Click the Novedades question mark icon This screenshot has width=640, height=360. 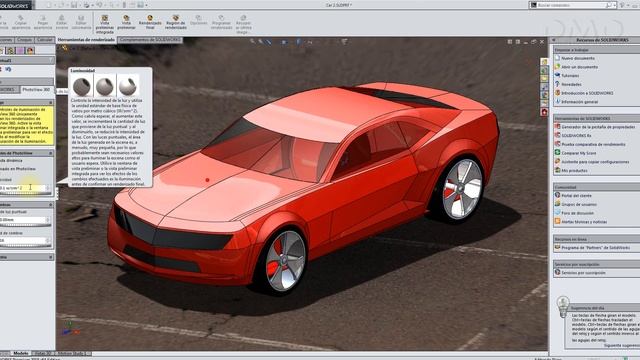(x=557, y=84)
